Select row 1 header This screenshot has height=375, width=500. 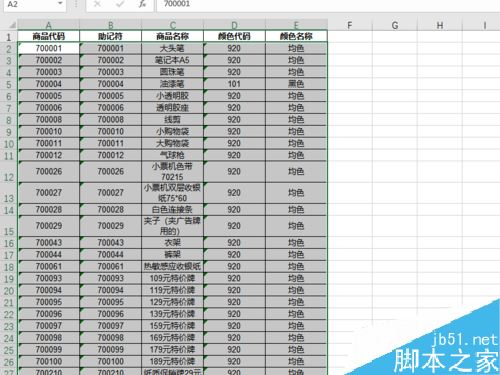click(9, 36)
